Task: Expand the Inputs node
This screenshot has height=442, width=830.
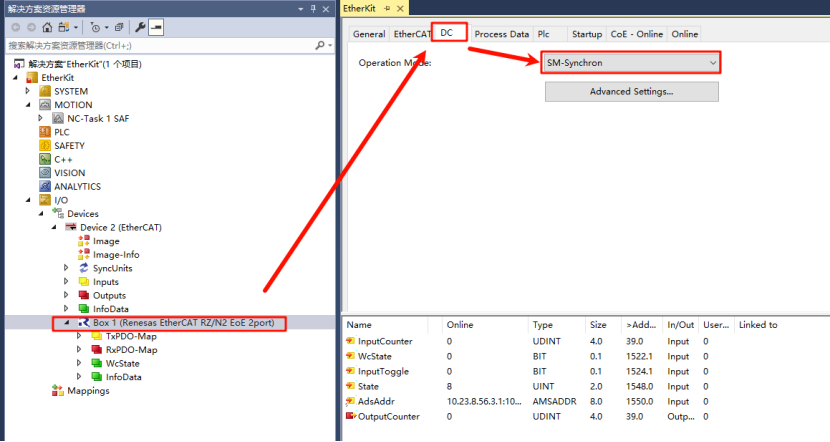Action: 66,282
